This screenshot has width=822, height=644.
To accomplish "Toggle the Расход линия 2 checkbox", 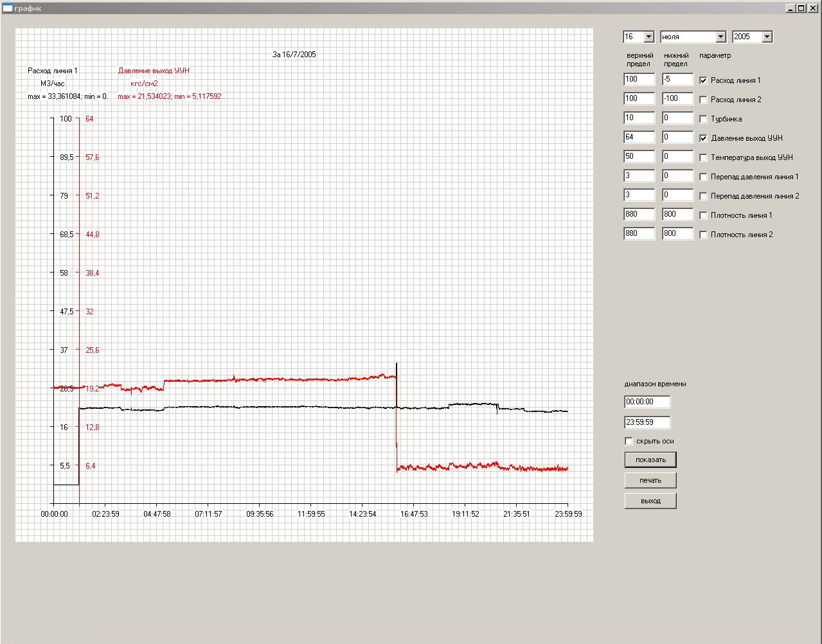I will point(703,100).
